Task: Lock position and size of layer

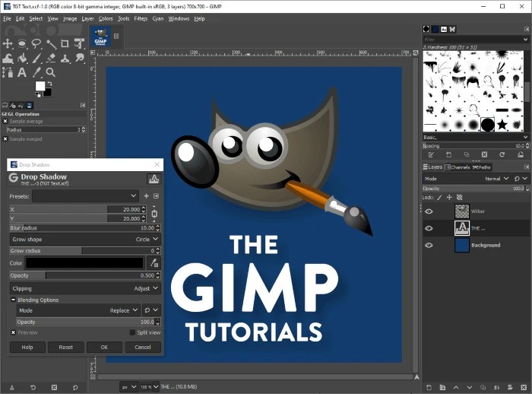Action: (x=449, y=197)
